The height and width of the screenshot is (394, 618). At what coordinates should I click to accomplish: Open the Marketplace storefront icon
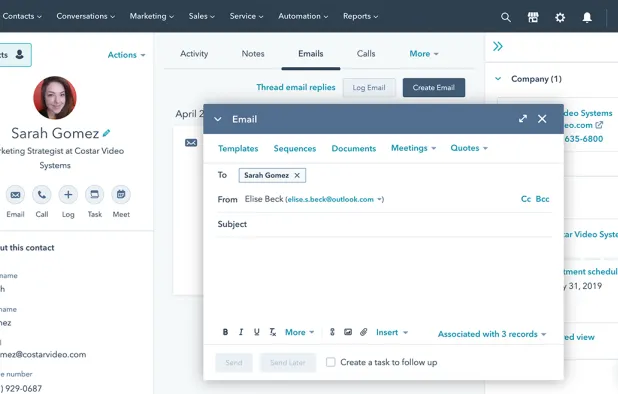[x=533, y=17]
